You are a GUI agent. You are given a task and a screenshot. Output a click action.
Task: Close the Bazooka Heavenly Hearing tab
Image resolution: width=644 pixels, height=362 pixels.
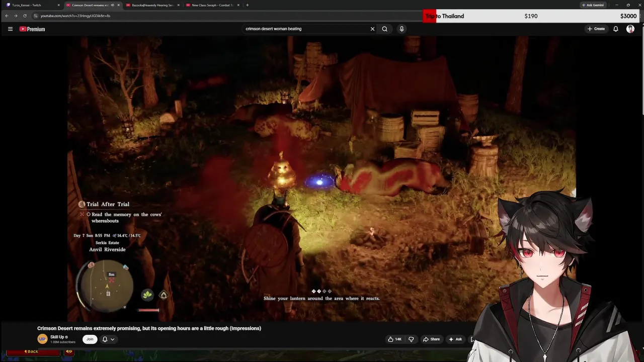(178, 5)
